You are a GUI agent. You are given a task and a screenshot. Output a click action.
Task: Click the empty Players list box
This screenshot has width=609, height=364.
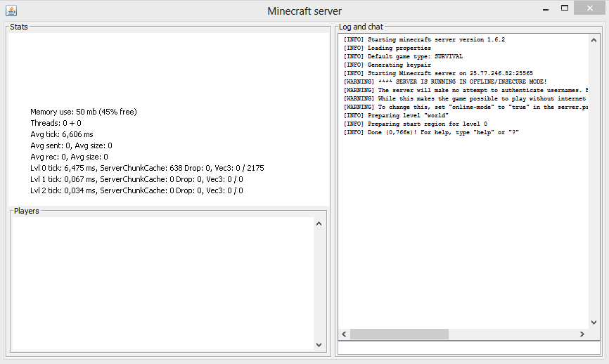(x=162, y=284)
